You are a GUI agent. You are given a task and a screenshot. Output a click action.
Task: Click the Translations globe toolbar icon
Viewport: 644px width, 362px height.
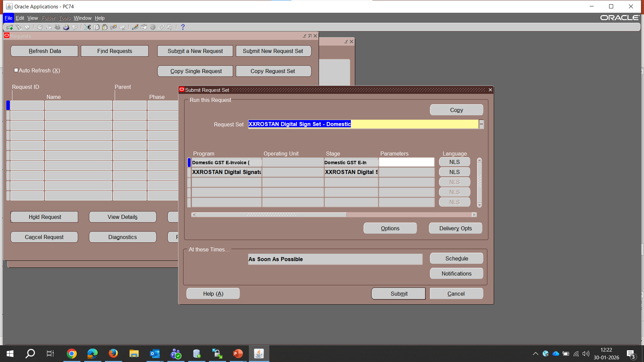coord(153,27)
